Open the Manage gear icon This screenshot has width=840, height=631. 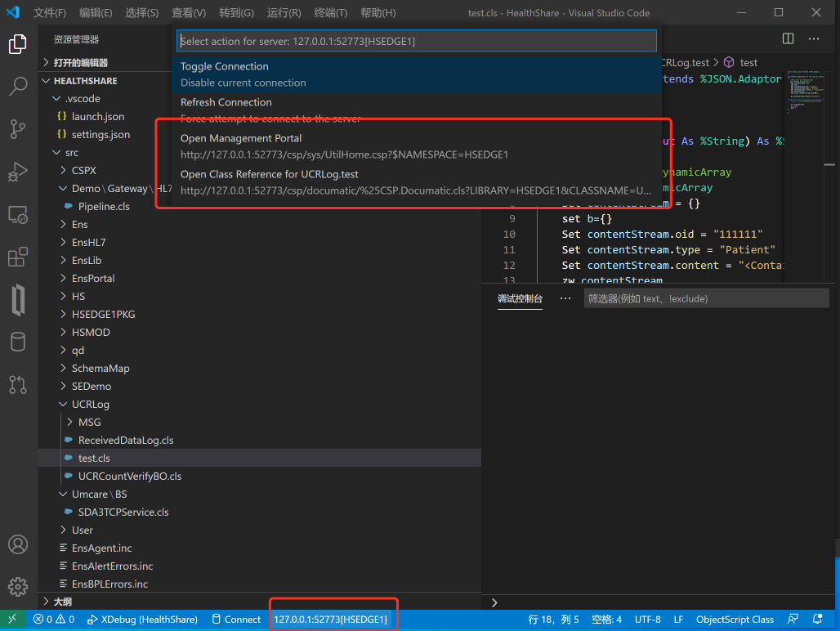tap(18, 587)
